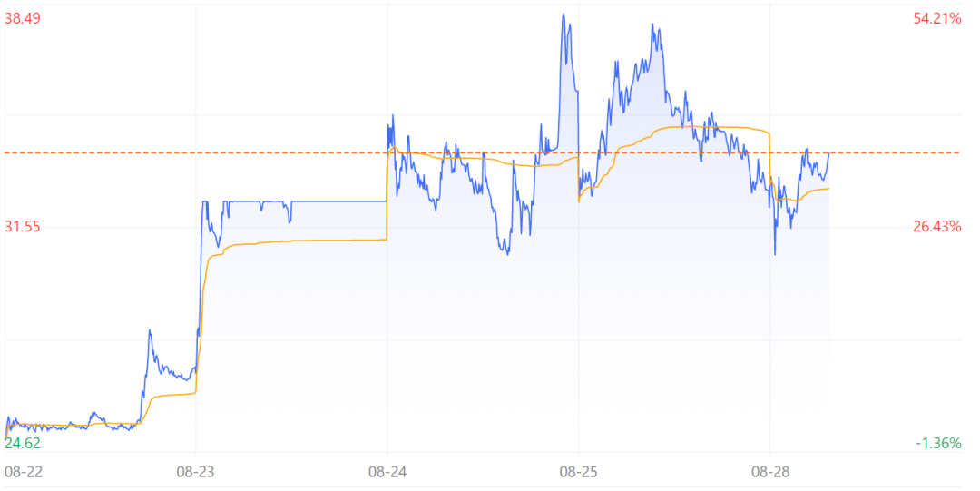Viewport: 980px width, 491px height.
Task: Click the highest blue price peak before 08-25
Action: [x=563, y=15]
